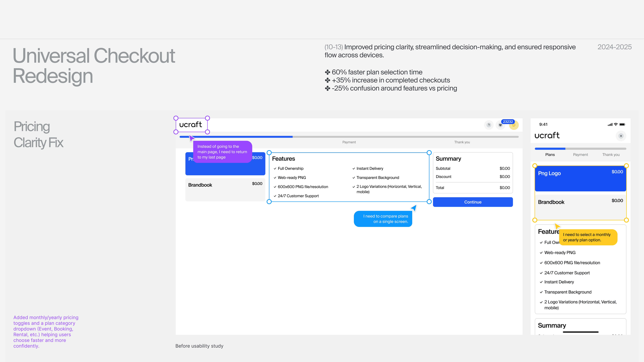Click "Web-ready PNG" in the desktop Features list
Viewport: 644px width, 362px height.
(x=292, y=178)
